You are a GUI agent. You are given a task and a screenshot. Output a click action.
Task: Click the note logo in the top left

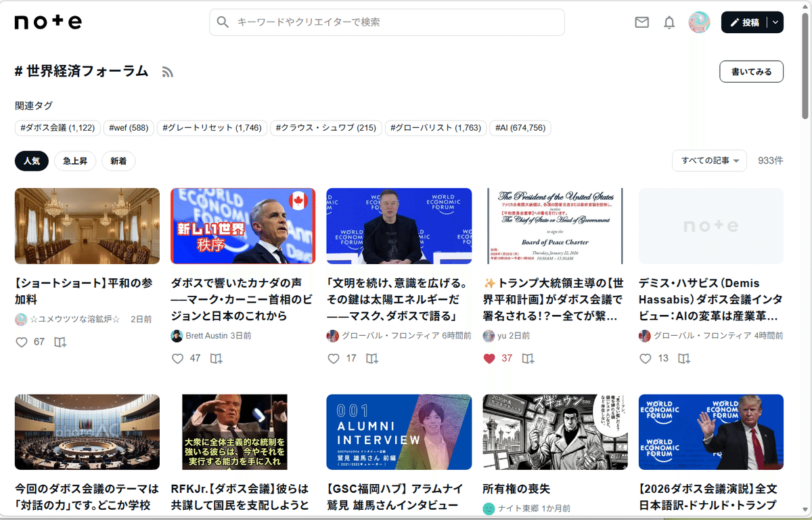click(47, 21)
